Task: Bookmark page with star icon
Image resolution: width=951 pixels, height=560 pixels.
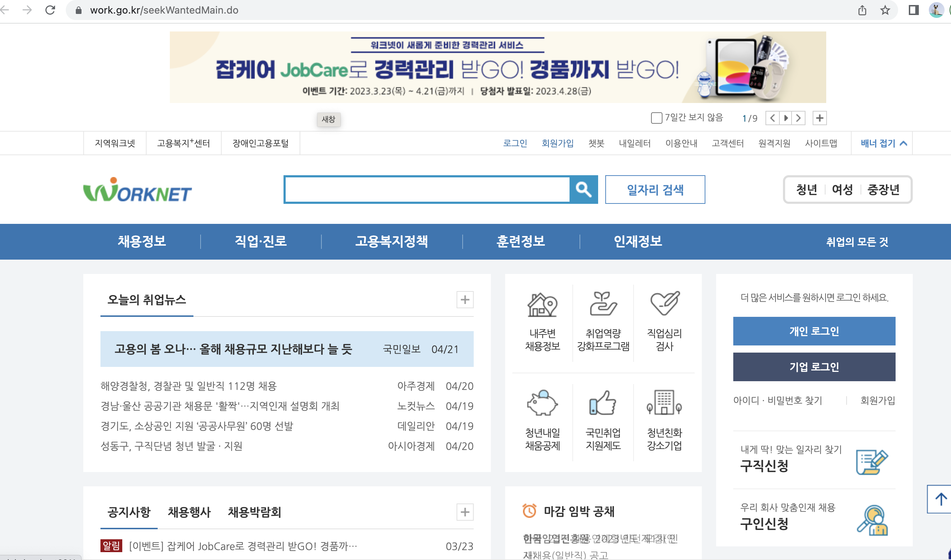Action: click(x=885, y=10)
